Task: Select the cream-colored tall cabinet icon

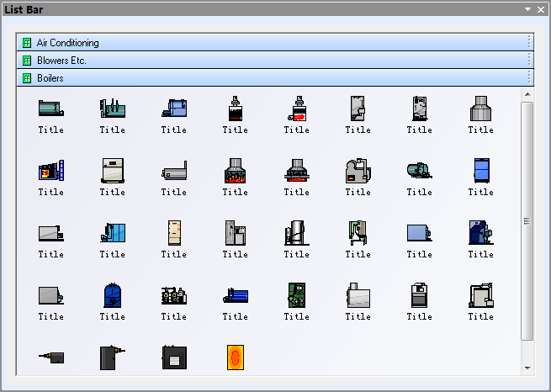Action: [x=173, y=232]
